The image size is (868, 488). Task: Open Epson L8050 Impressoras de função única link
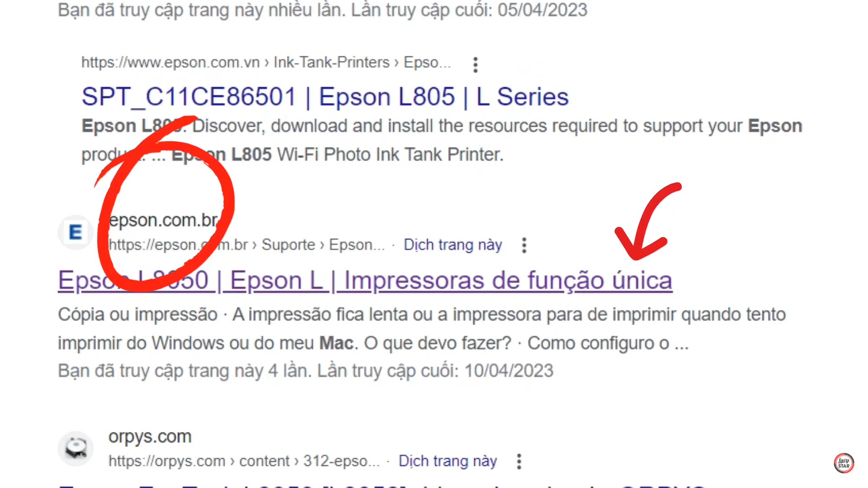365,281
